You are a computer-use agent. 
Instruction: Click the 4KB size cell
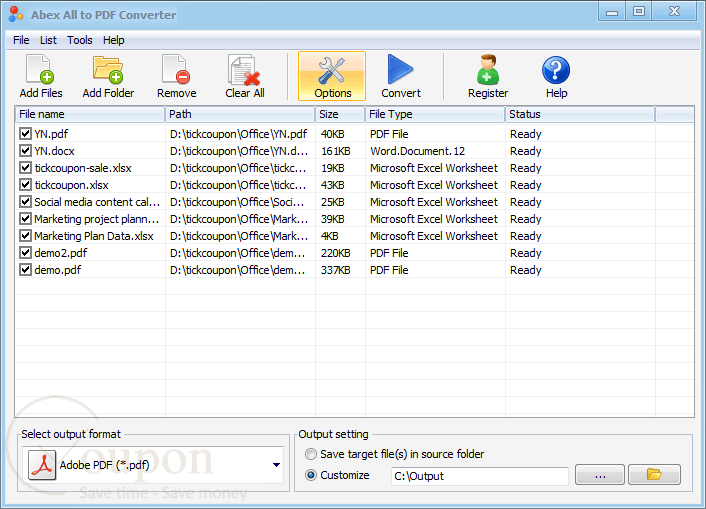point(330,236)
